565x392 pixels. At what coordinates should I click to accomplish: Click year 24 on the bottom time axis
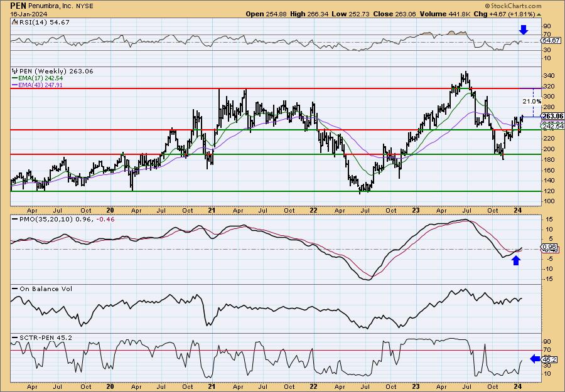click(x=518, y=386)
